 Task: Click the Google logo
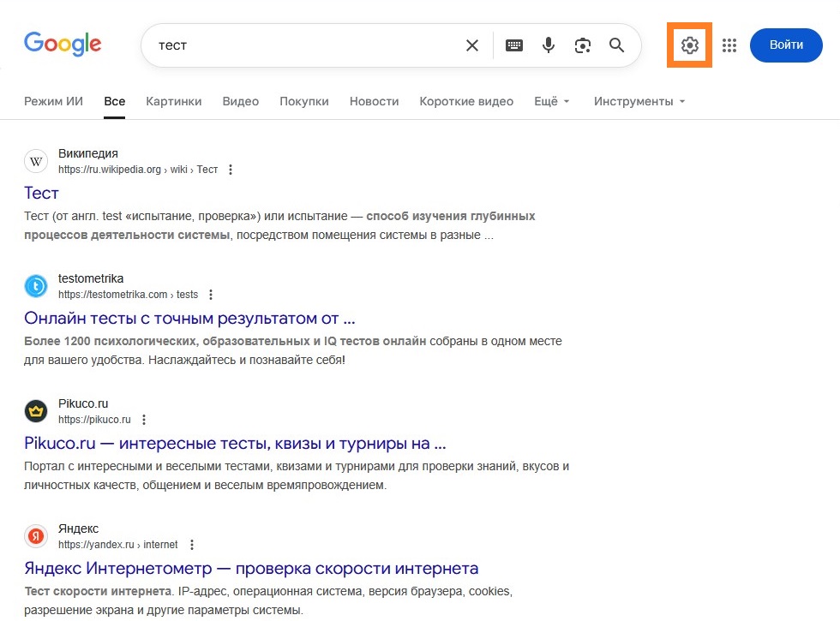[x=63, y=45]
